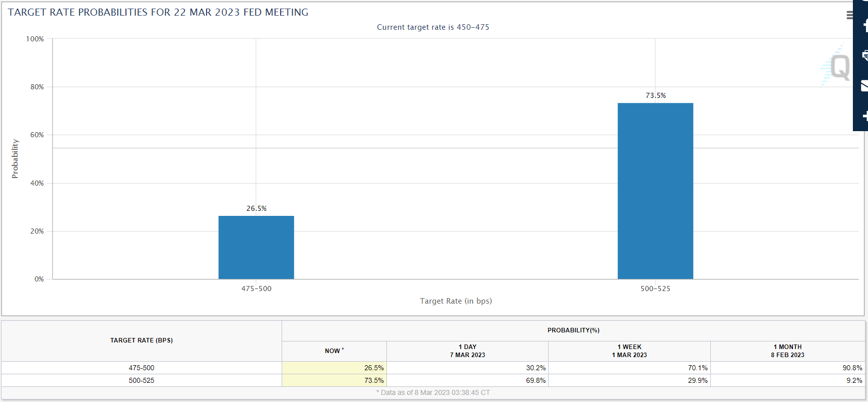Share page via the Facebook icon
868x402 pixels.
864,26
